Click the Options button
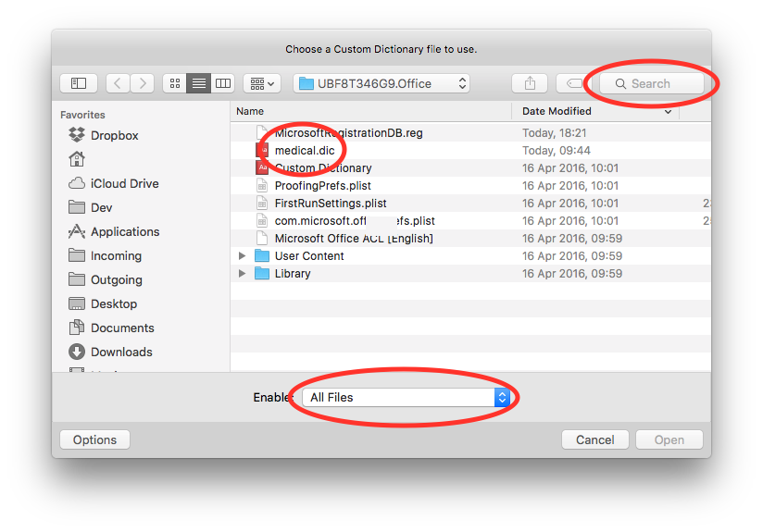763x532 pixels. 94,439
